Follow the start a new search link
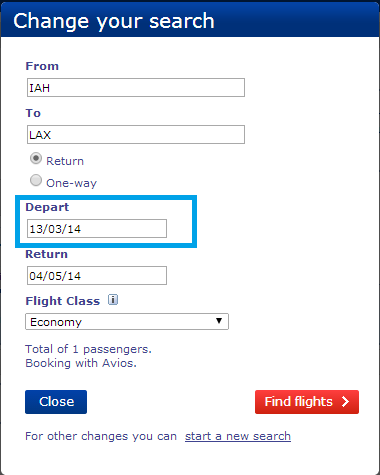The width and height of the screenshot is (380, 475). pyautogui.click(x=238, y=436)
